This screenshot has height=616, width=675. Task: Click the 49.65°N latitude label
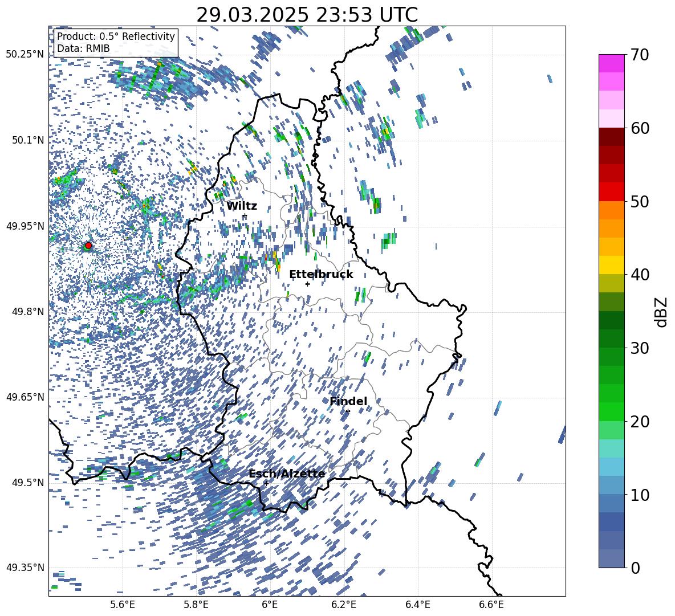(x=25, y=397)
